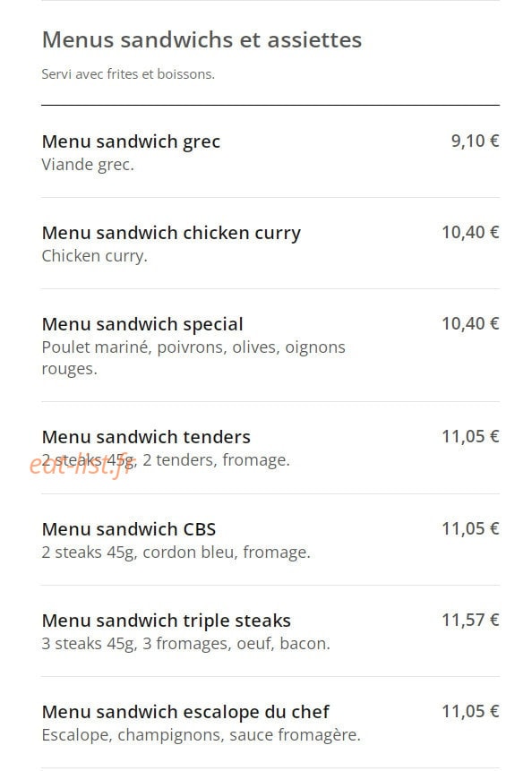Click the special sandwich's 10,40 € price
The width and height of the screenshot is (532, 771).
[x=470, y=323]
